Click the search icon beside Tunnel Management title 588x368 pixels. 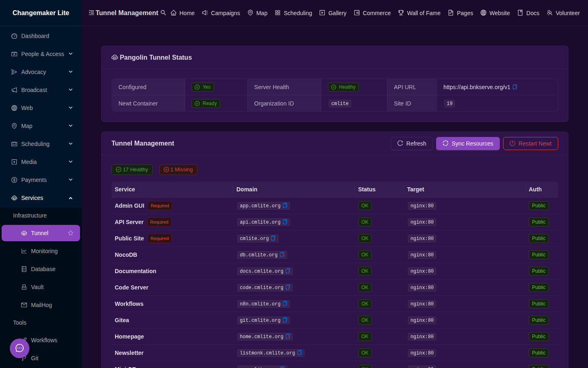pyautogui.click(x=163, y=13)
